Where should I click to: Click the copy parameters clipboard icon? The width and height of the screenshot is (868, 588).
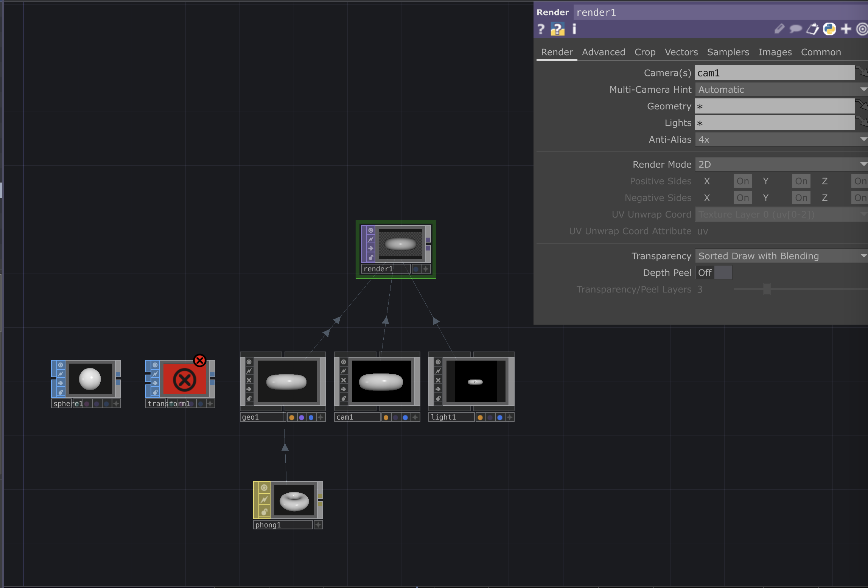812,29
